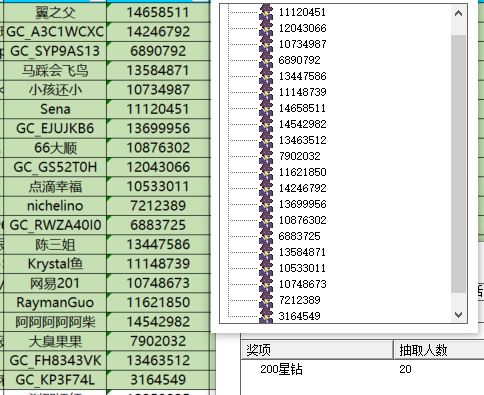Image resolution: width=484 pixels, height=395 pixels.
Task: Click the avatar icon beside 10533011 in list
Action: pyautogui.click(x=266, y=268)
